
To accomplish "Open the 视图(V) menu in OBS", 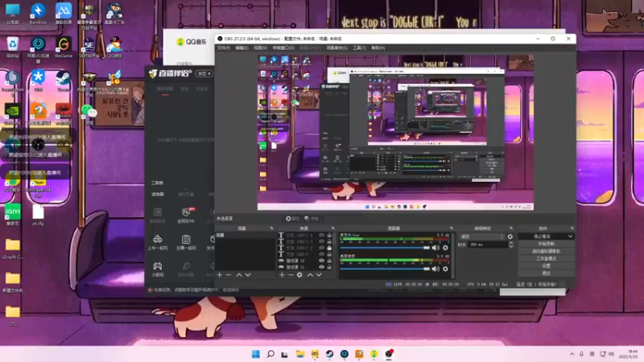I will point(260,48).
